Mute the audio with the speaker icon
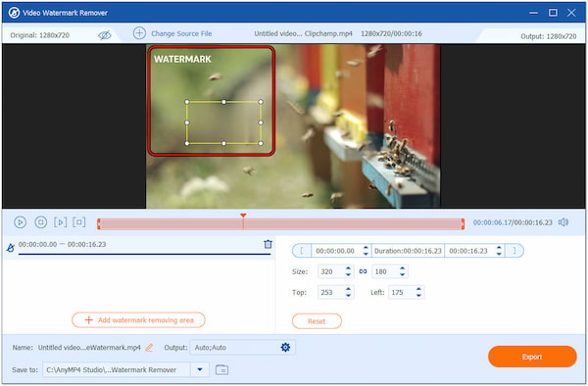The width and height of the screenshot is (588, 386). coord(563,222)
